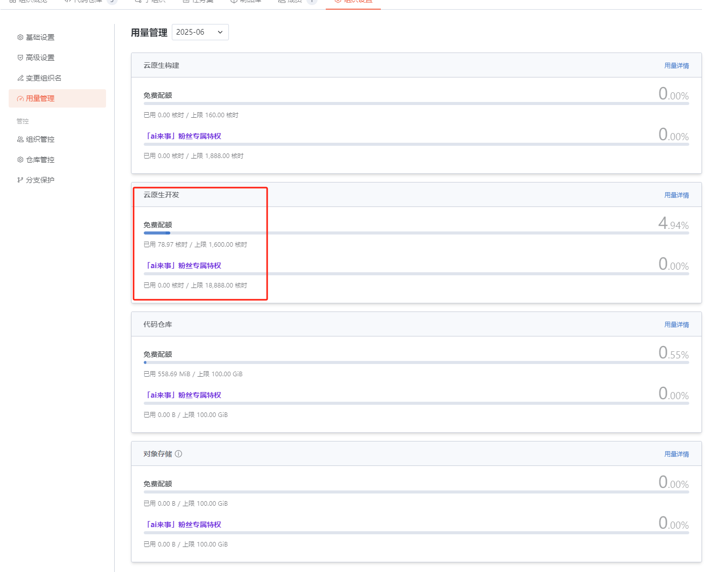Click the 组织管控 people icon
The height and width of the screenshot is (572, 728).
pyautogui.click(x=20, y=139)
